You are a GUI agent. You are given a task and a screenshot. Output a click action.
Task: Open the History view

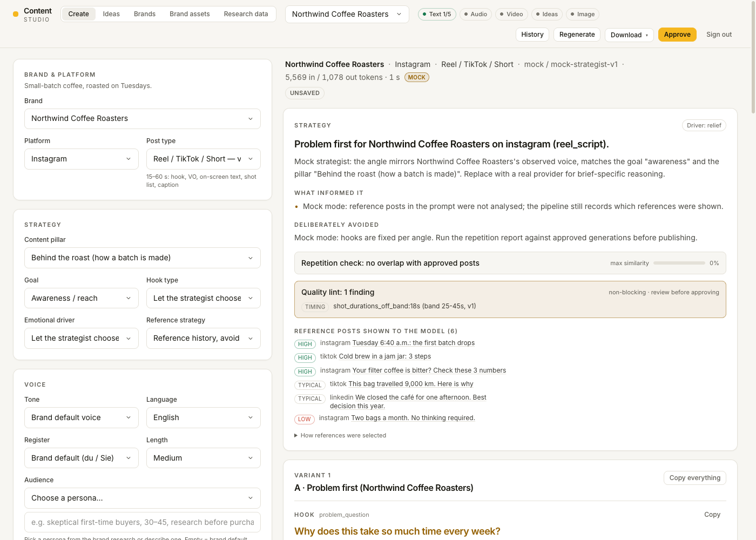532,35
